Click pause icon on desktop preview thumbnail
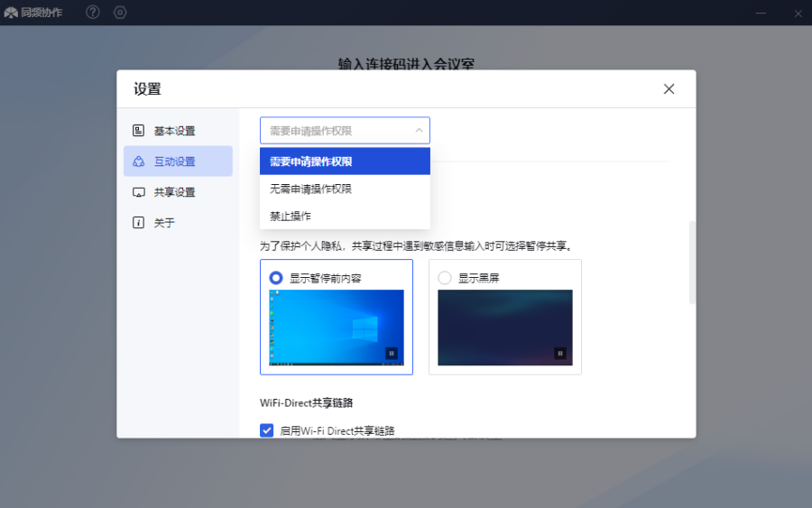 pyautogui.click(x=392, y=354)
